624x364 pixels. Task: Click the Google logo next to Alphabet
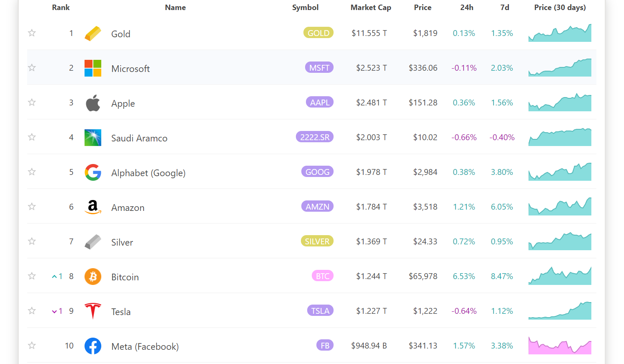tap(92, 172)
